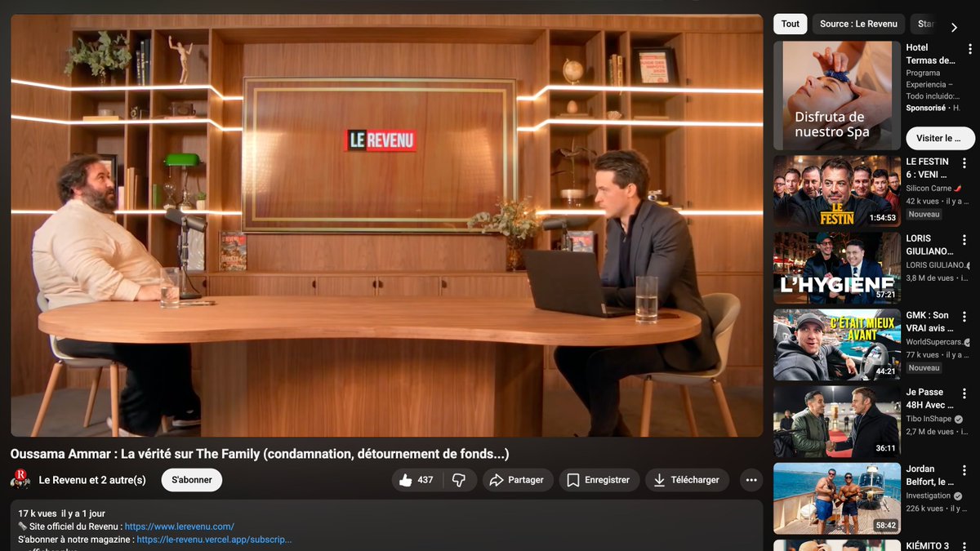
Task: Open Silicon Carne channel name
Action: point(929,189)
